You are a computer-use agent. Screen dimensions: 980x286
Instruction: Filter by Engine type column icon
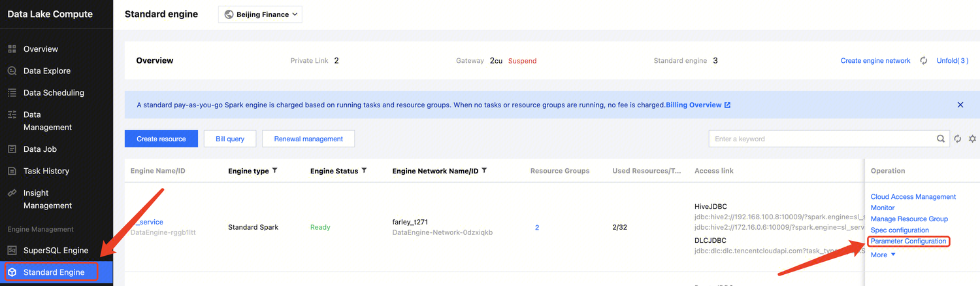coord(275,171)
